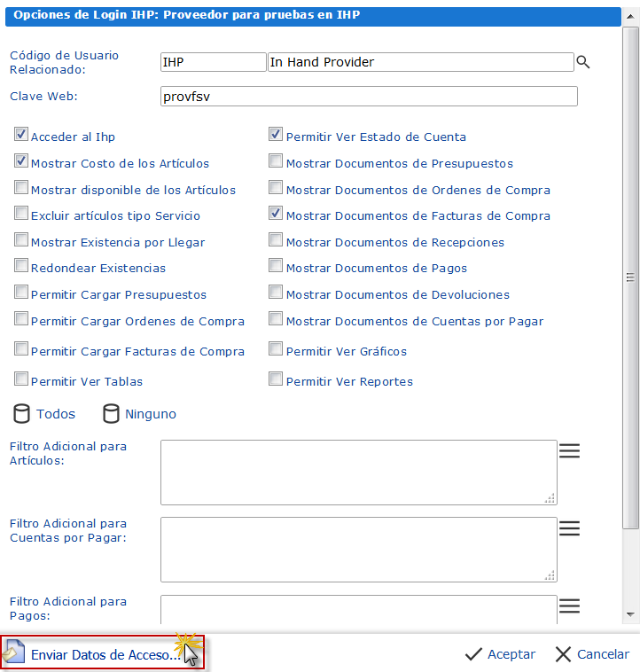Click Enviar Datos de Acceso button
The image size is (640, 672).
103,653
